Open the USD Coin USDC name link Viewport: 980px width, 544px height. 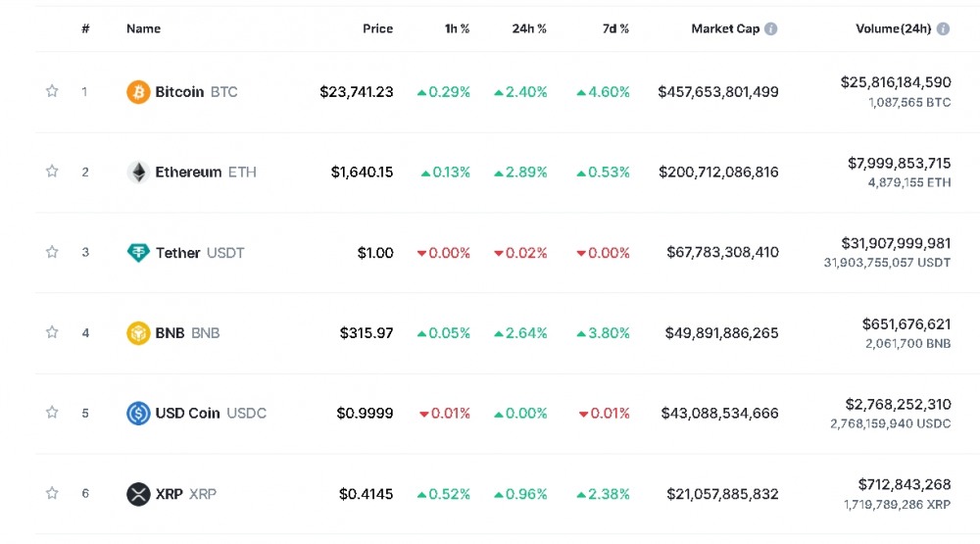[210, 414]
